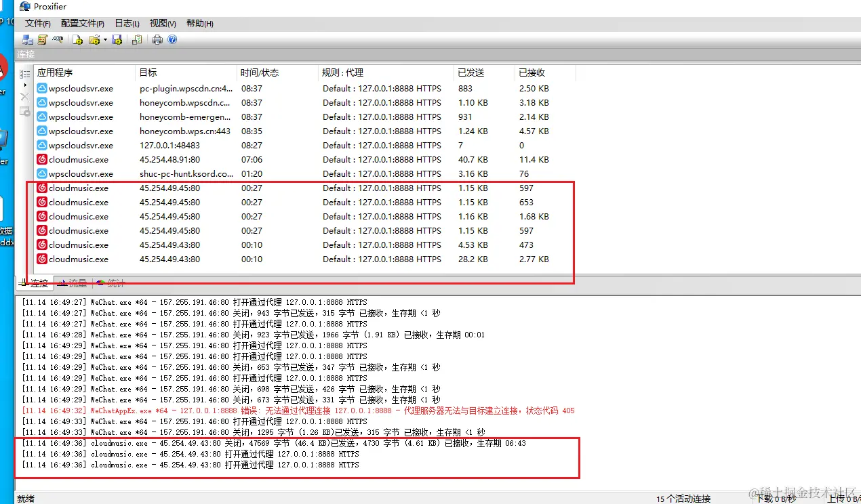Open the Proxification Rules toolbar icon
This screenshot has width=861, height=504.
click(x=43, y=40)
